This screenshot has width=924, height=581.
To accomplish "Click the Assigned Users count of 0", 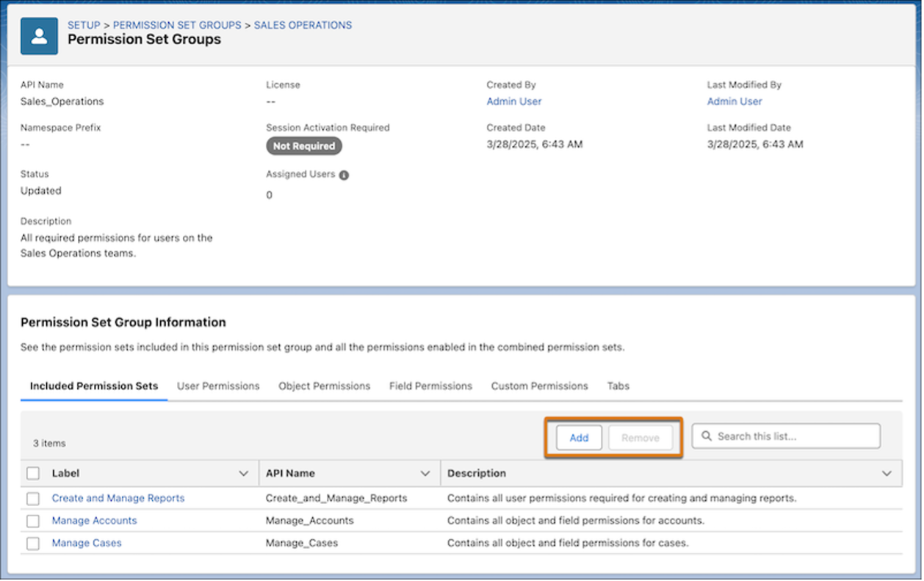I will (269, 195).
